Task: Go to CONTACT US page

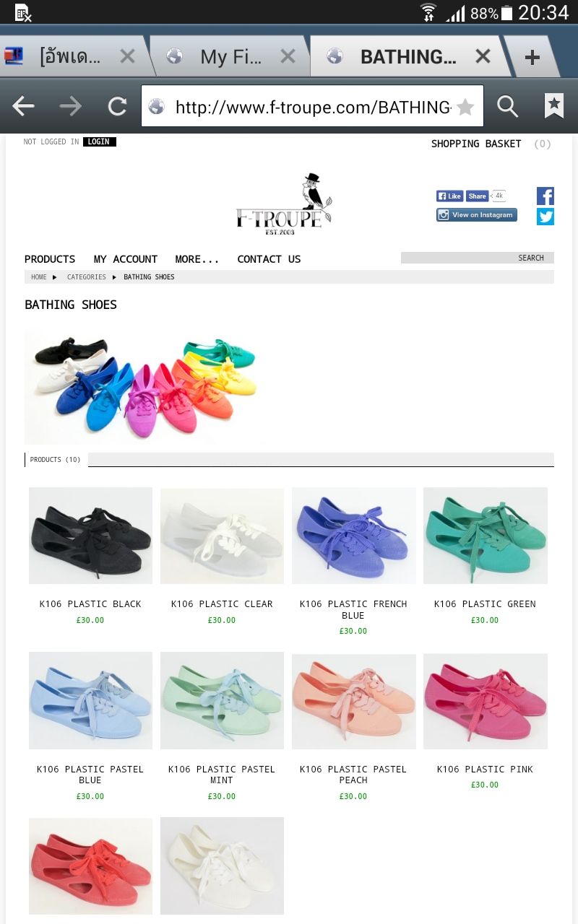Action: click(269, 259)
